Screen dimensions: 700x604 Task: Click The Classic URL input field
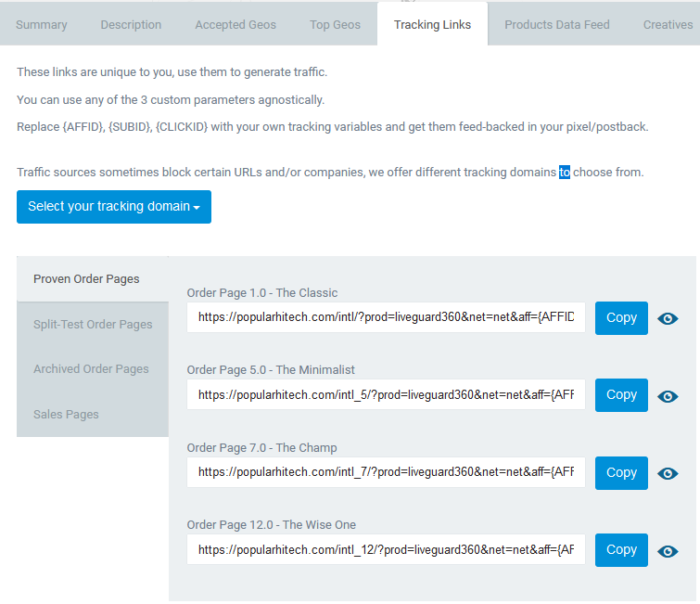point(386,317)
